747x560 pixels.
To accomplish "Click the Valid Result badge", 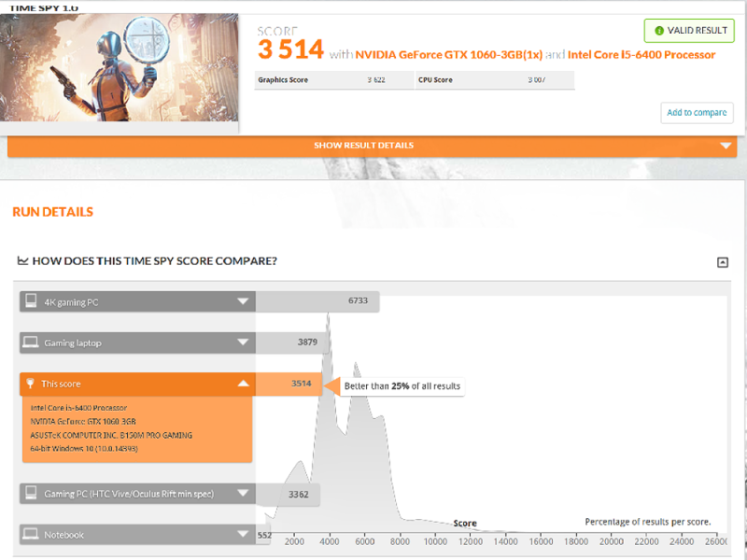I will [689, 31].
